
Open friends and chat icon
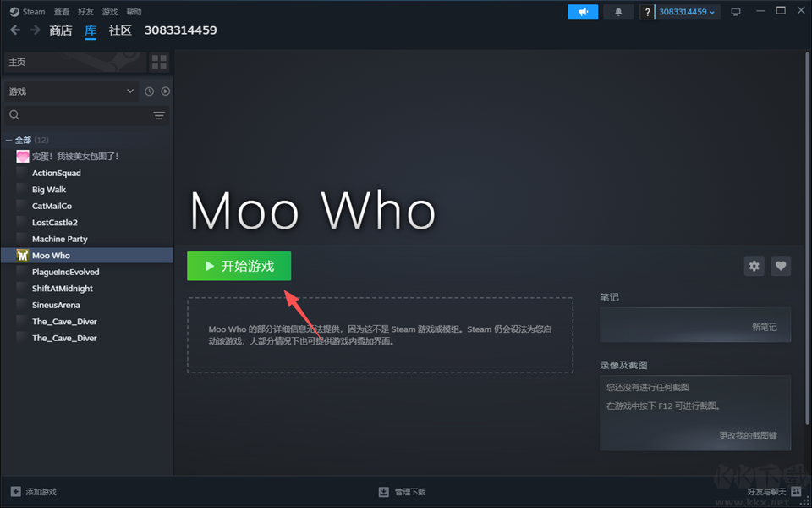pyautogui.click(x=796, y=491)
